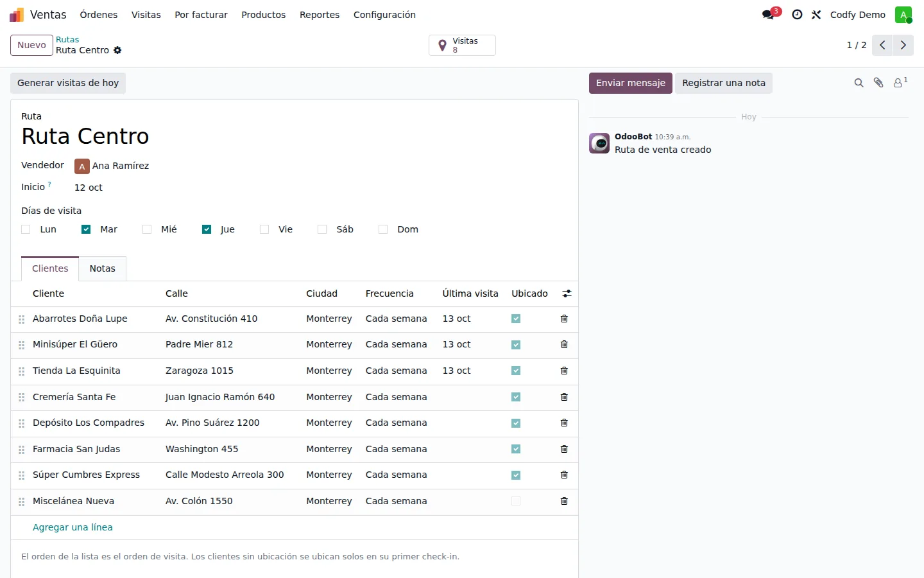Open the Órdenes menu
The image size is (924, 578).
pyautogui.click(x=99, y=15)
